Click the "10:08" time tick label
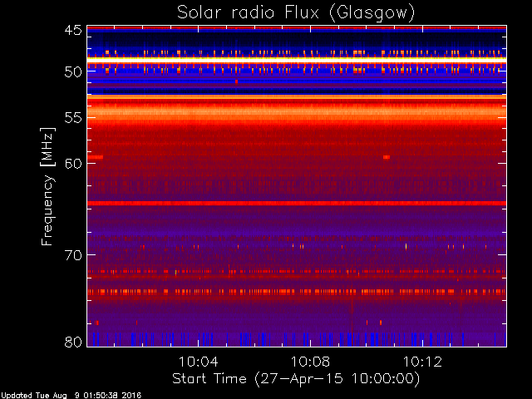This screenshot has height=399, width=532. click(310, 362)
